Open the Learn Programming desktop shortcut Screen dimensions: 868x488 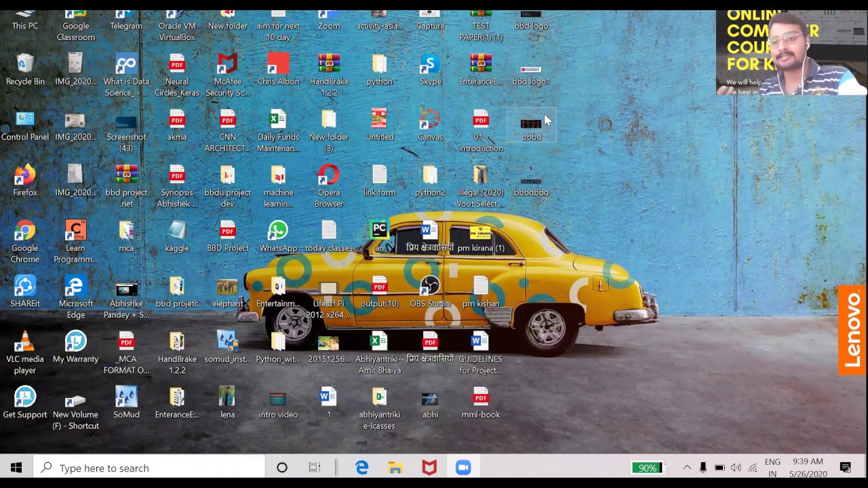(76, 242)
